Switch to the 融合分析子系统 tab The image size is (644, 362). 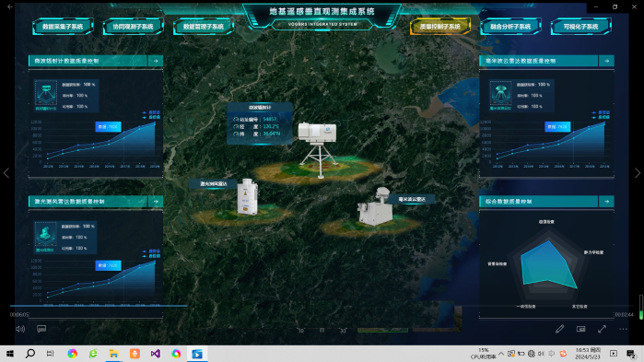tap(510, 27)
